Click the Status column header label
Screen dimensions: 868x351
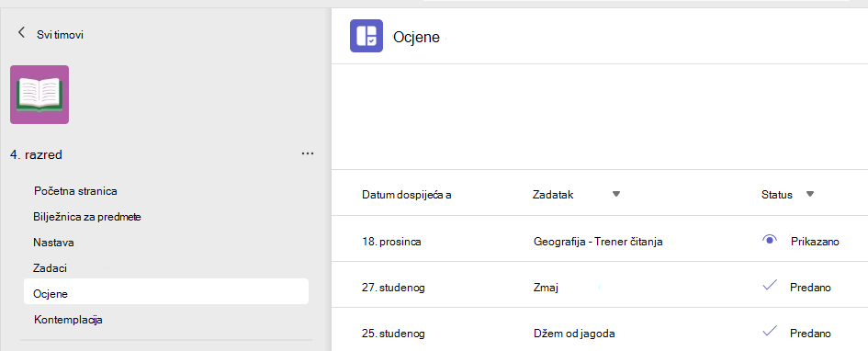777,195
